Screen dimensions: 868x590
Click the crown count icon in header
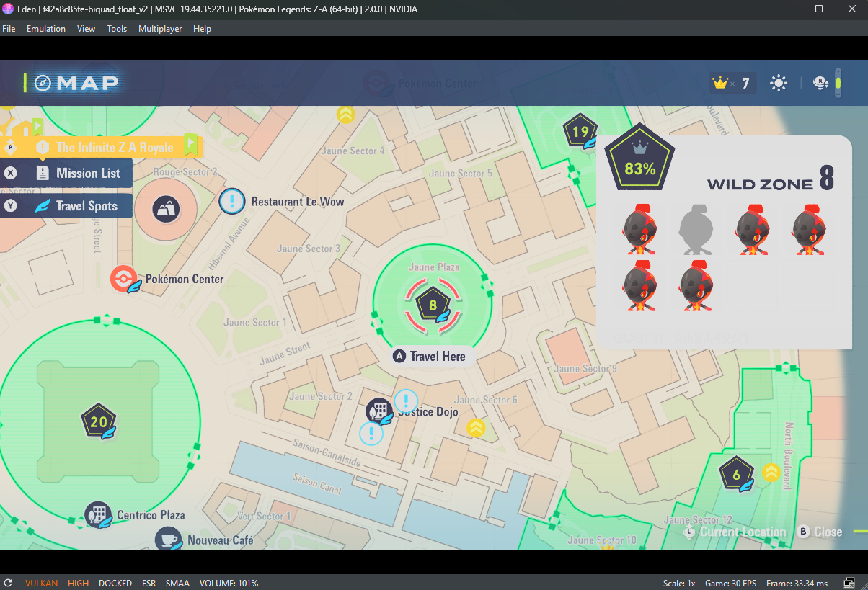tap(719, 84)
